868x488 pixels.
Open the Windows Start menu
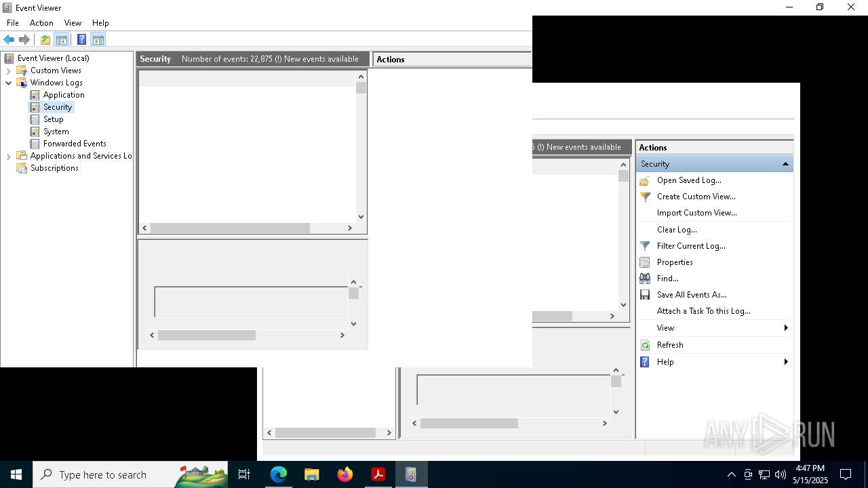[16, 474]
